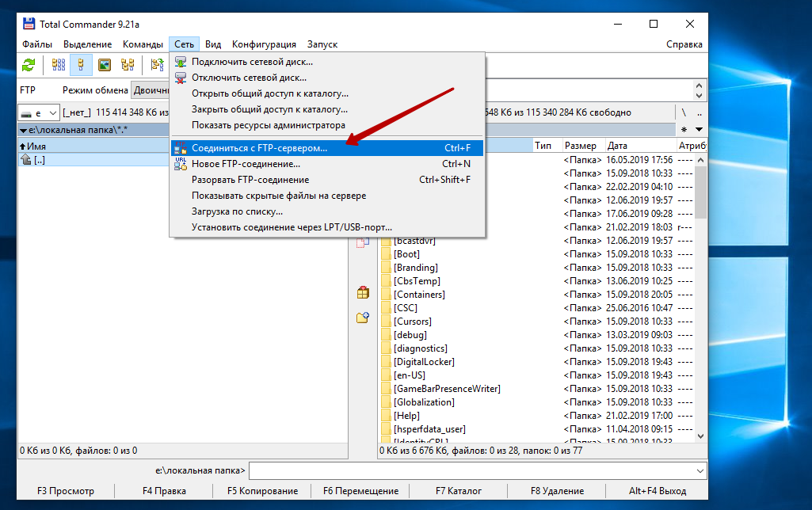Select the [GameBarPresenceWriter] folder
This screenshot has width=812, height=510.
447,389
